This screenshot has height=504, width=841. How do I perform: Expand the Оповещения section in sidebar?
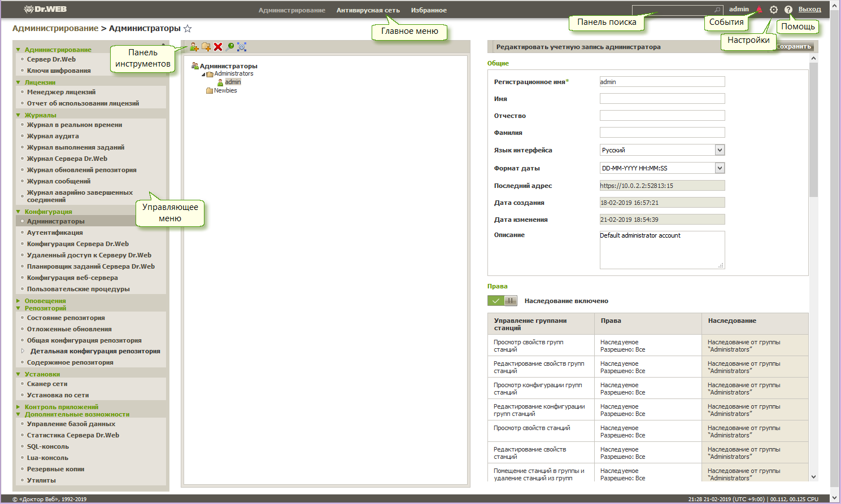click(18, 301)
